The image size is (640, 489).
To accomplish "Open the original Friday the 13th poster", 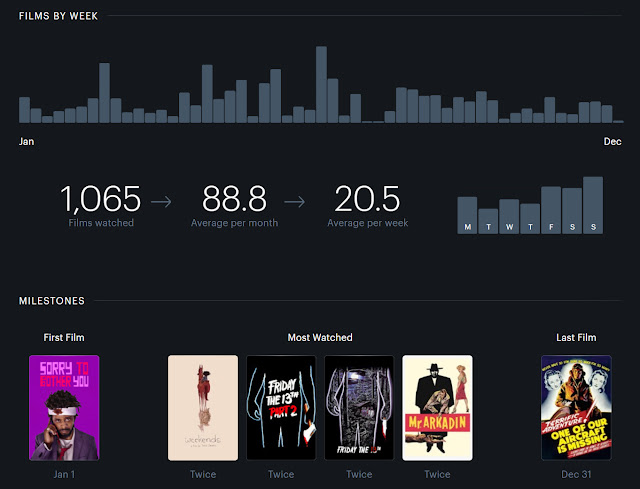I will click(x=359, y=408).
